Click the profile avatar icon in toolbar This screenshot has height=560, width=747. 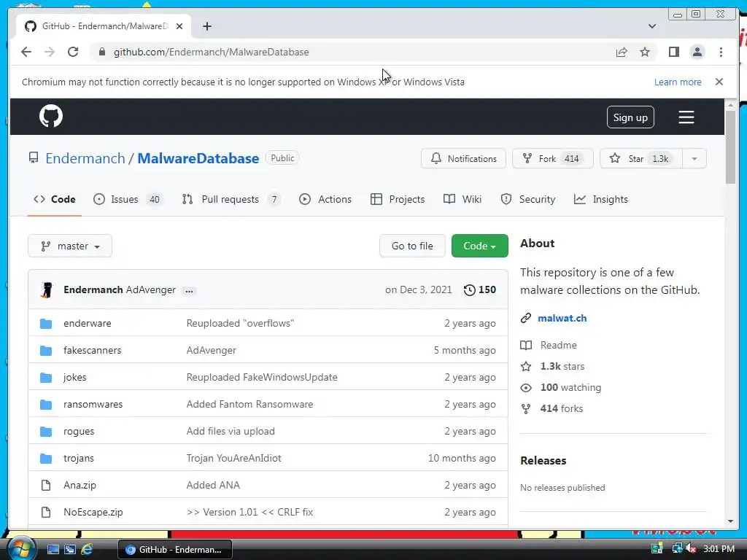point(697,52)
